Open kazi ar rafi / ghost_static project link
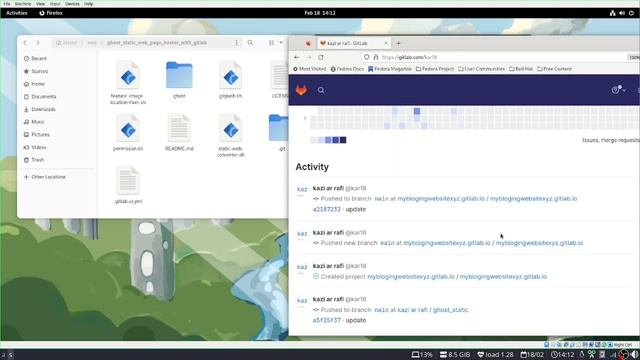 click(x=433, y=310)
